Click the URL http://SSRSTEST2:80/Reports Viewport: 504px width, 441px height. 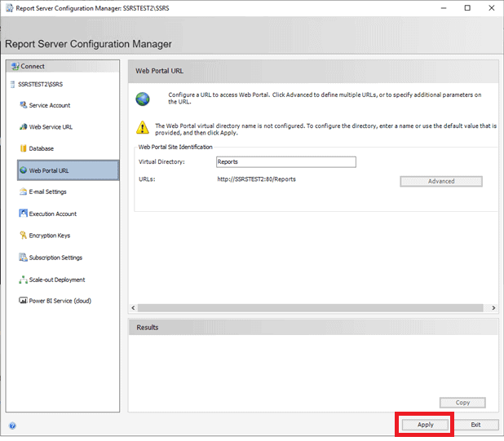(x=257, y=179)
